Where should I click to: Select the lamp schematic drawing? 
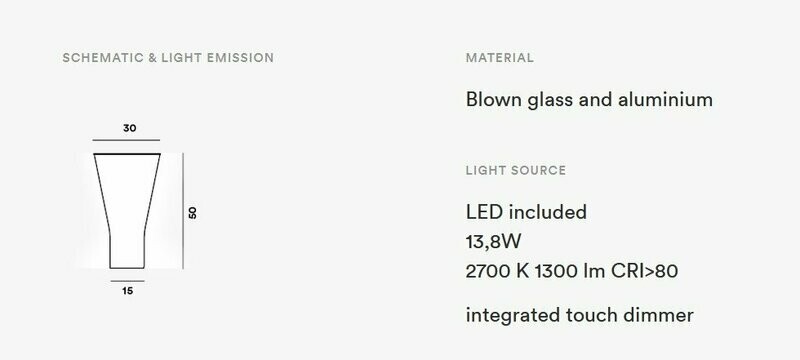[x=127, y=211]
